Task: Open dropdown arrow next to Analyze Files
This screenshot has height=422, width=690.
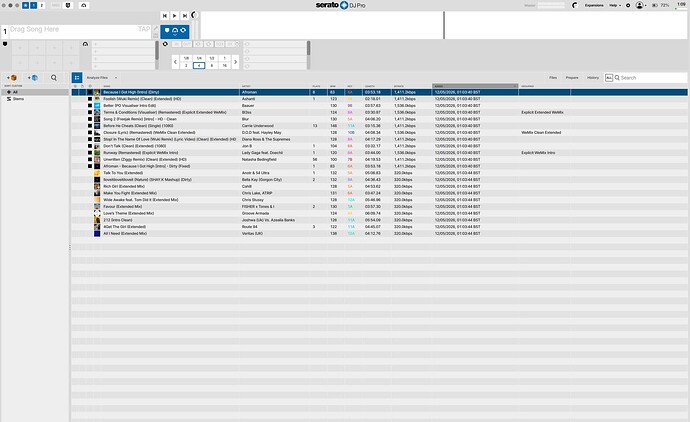Action: pyautogui.click(x=116, y=77)
